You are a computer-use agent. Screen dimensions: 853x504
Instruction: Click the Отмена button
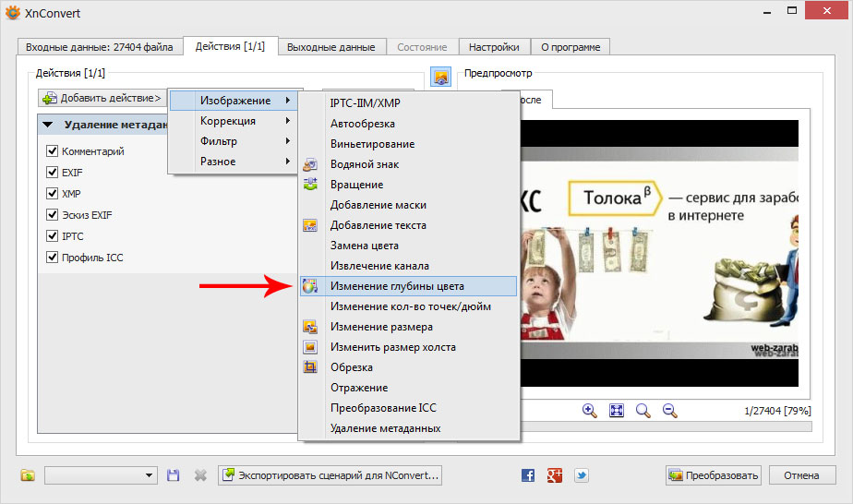pyautogui.click(x=801, y=475)
